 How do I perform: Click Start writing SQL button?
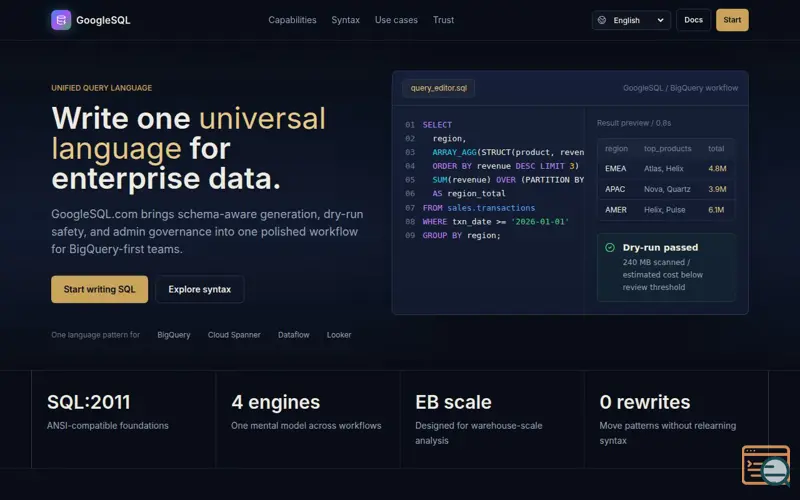(x=99, y=289)
